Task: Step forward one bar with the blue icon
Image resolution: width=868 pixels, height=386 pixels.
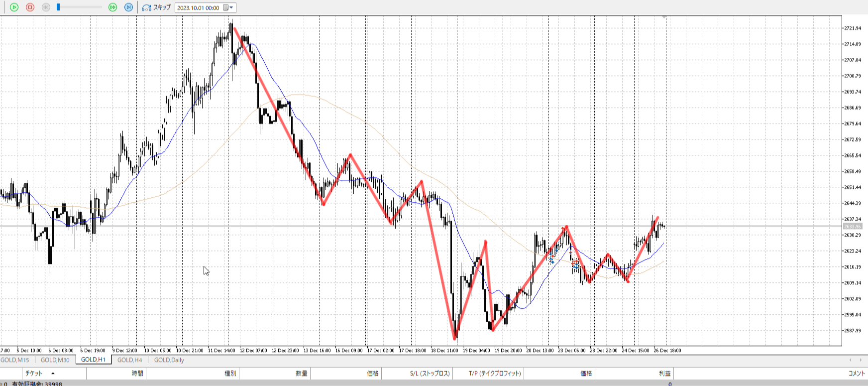Action: point(128,7)
